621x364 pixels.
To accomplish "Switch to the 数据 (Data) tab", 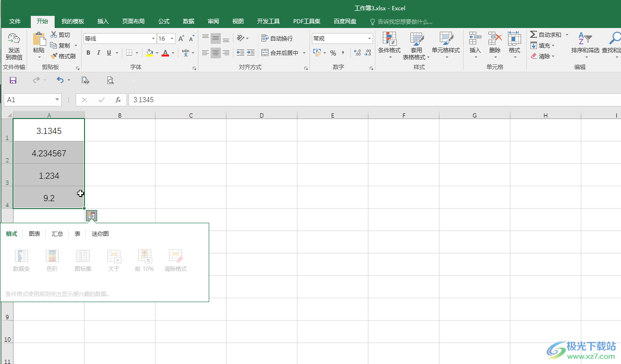I will (x=189, y=21).
